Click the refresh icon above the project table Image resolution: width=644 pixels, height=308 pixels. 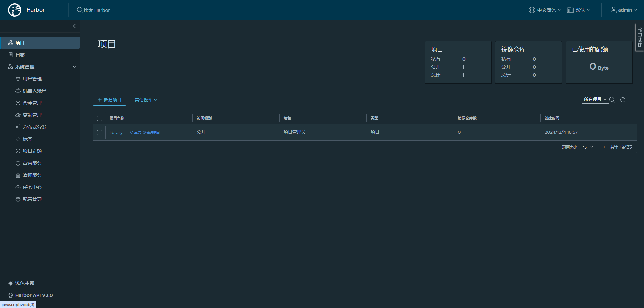click(623, 100)
